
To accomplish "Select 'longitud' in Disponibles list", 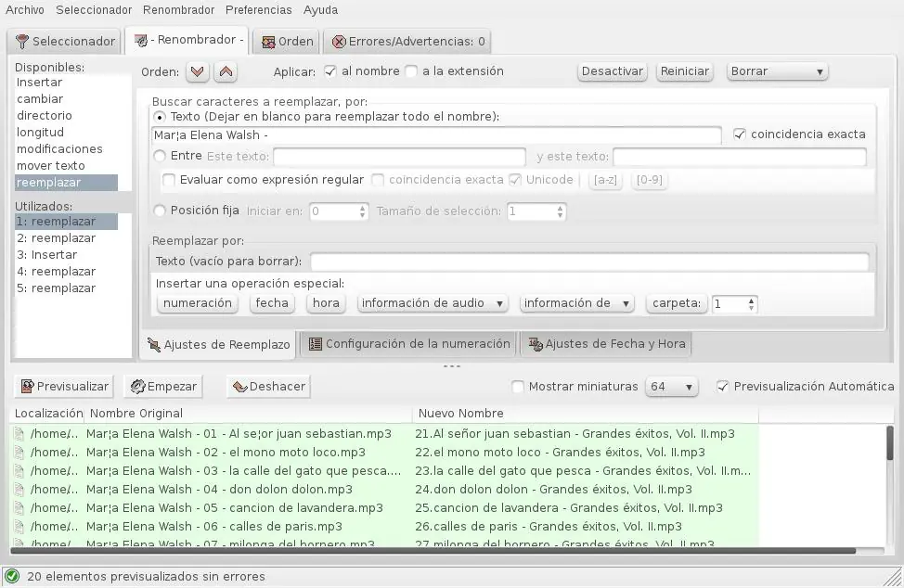I will [x=40, y=133].
